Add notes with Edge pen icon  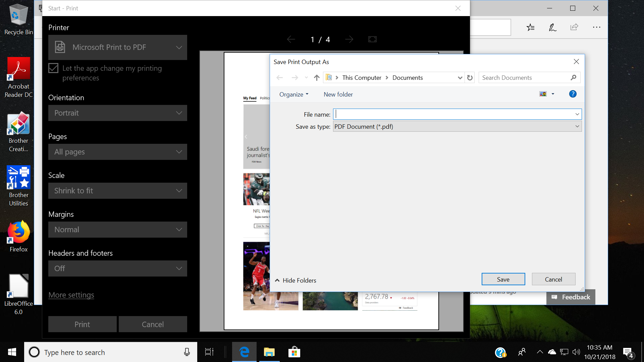(x=552, y=27)
